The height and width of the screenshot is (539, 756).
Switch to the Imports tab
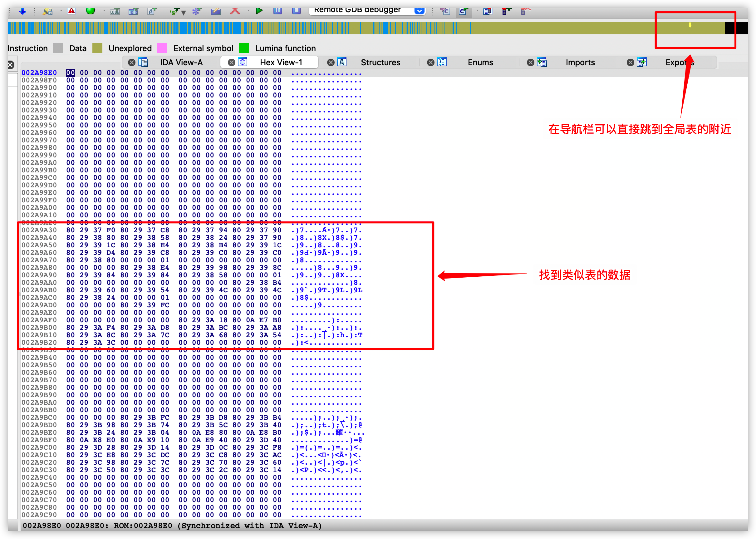(580, 62)
